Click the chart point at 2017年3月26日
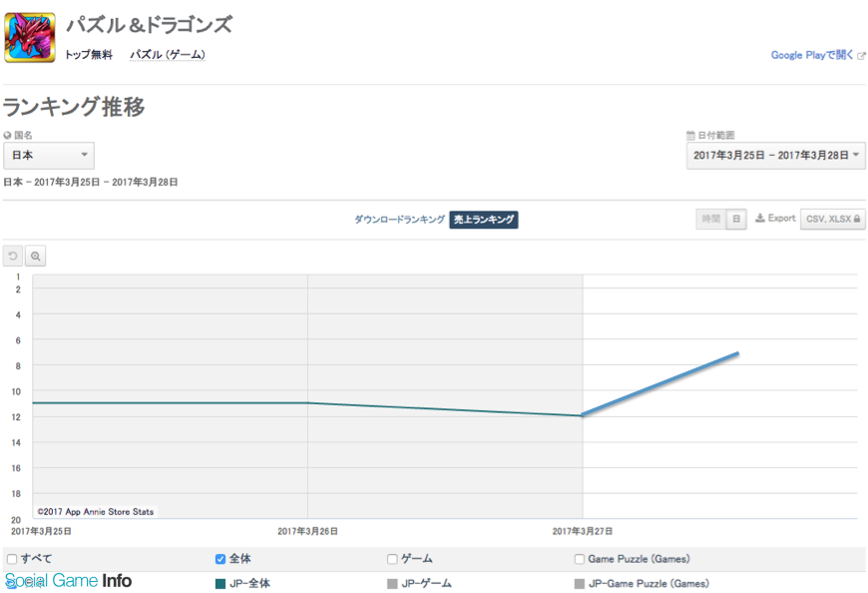Viewport: 868px width, 593px height. [x=307, y=402]
